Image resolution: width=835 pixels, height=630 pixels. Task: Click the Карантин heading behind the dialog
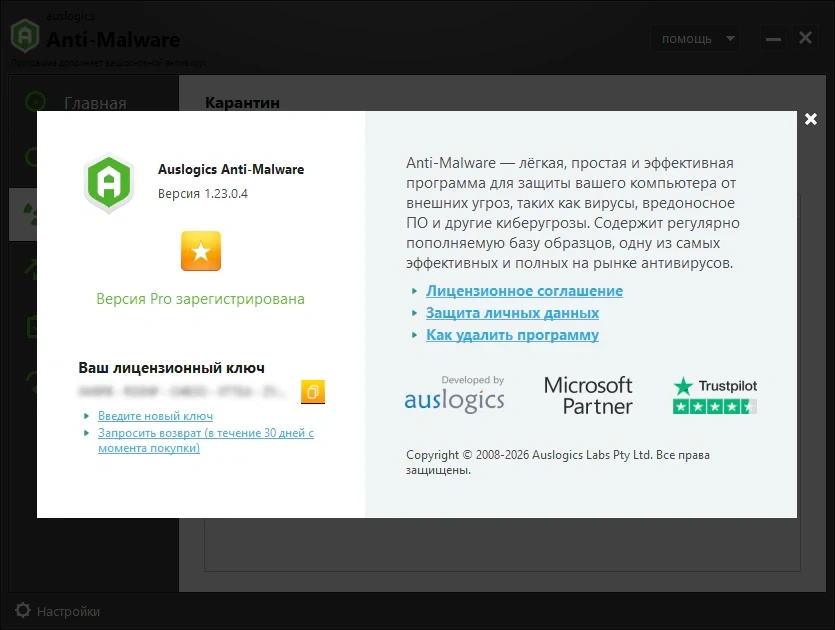click(x=242, y=103)
